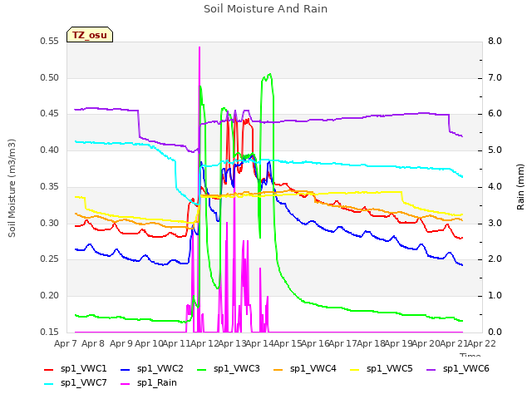The image size is (532, 399).
Task: Select the sp1_VWC4 legend entry
Action: (305, 369)
